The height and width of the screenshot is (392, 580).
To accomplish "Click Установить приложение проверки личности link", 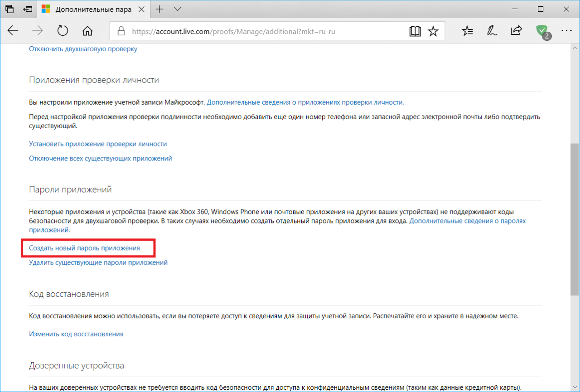I will coord(98,144).
